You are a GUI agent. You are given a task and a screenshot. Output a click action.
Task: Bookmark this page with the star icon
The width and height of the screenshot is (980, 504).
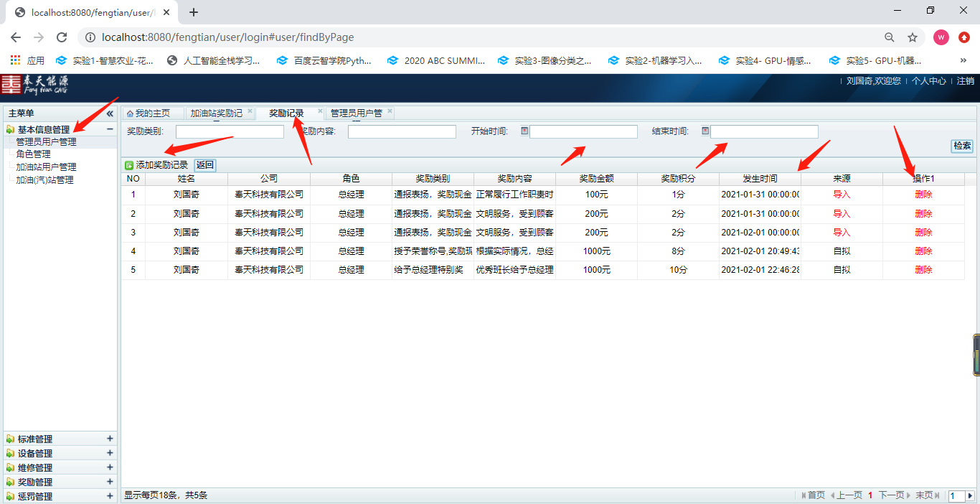[x=913, y=37]
